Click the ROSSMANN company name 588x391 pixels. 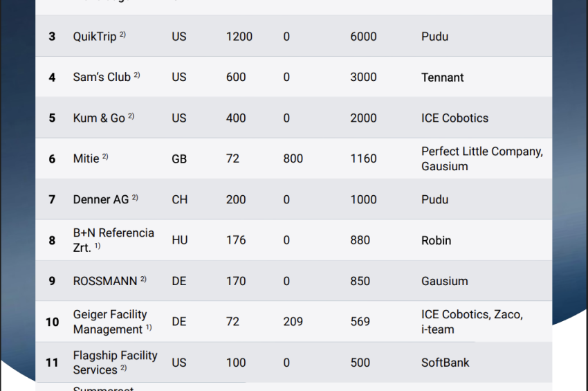(x=105, y=281)
